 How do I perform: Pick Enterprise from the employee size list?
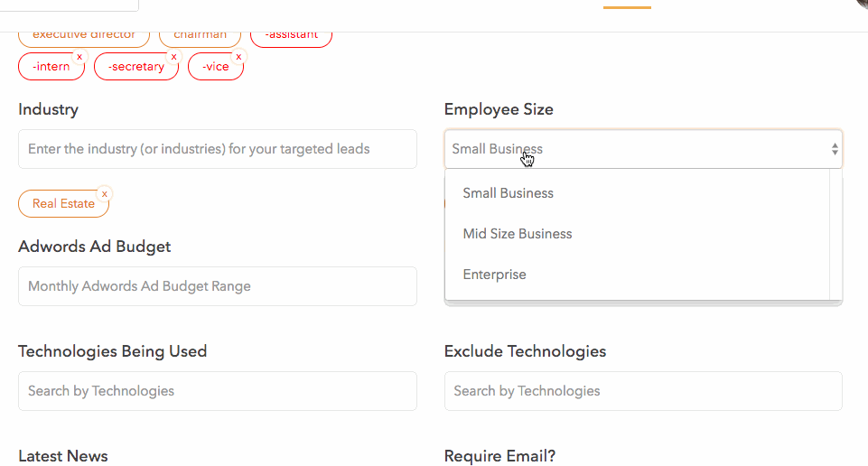click(x=494, y=275)
